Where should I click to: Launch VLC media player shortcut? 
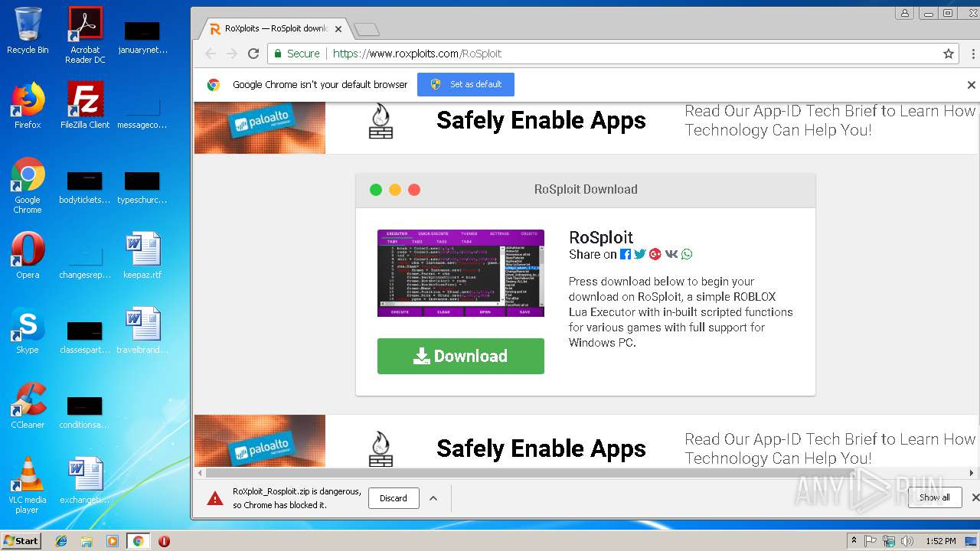(x=28, y=485)
